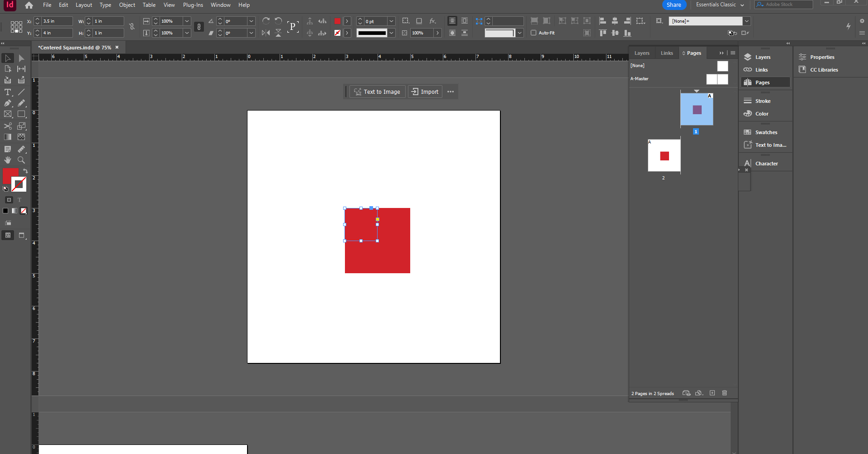Switch to the Layers tab
The height and width of the screenshot is (454, 868).
point(642,53)
